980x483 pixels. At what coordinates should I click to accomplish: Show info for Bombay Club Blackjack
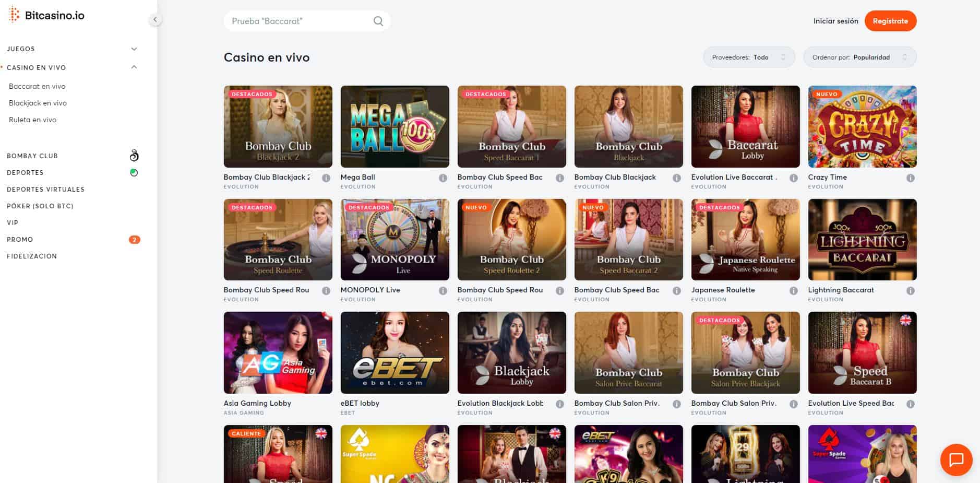click(x=677, y=178)
